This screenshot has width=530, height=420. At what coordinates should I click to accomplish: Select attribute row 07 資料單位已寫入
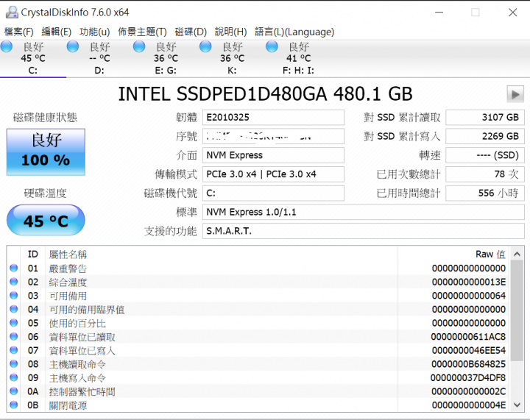coord(258,350)
